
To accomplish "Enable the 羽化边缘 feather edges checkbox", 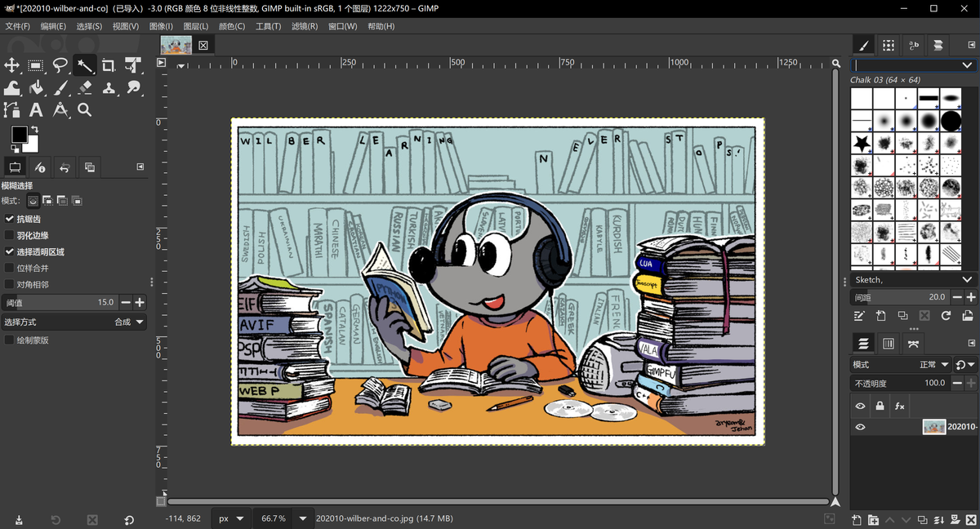I will 10,235.
